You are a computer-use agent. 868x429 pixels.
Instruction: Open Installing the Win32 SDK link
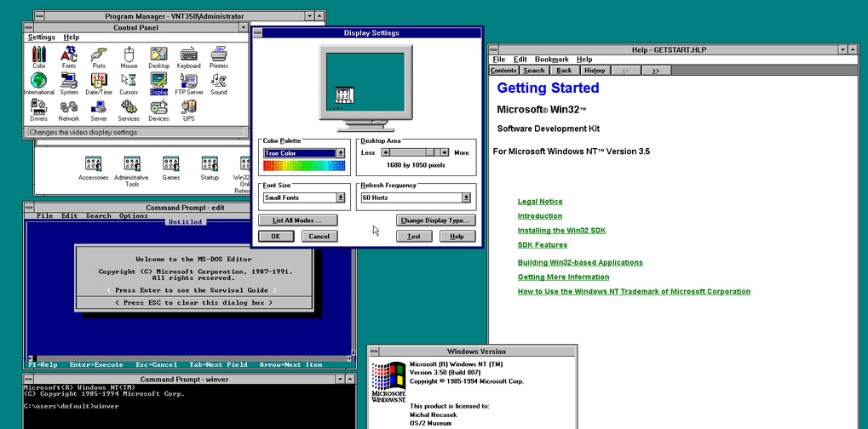561,230
